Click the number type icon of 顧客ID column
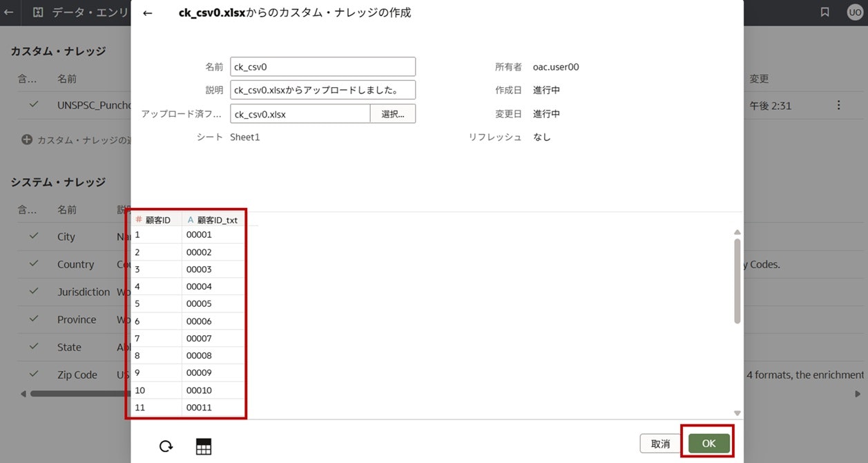Viewport: 868px width, 463px height. [139, 220]
